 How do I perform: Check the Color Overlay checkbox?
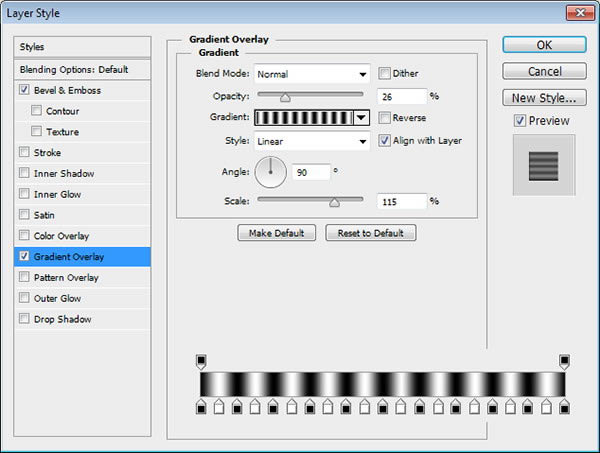point(24,235)
